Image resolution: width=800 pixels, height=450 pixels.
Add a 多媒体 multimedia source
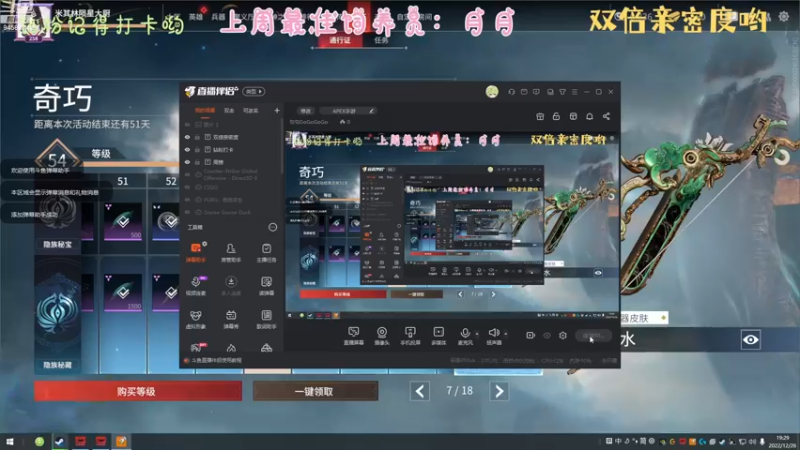[438, 336]
